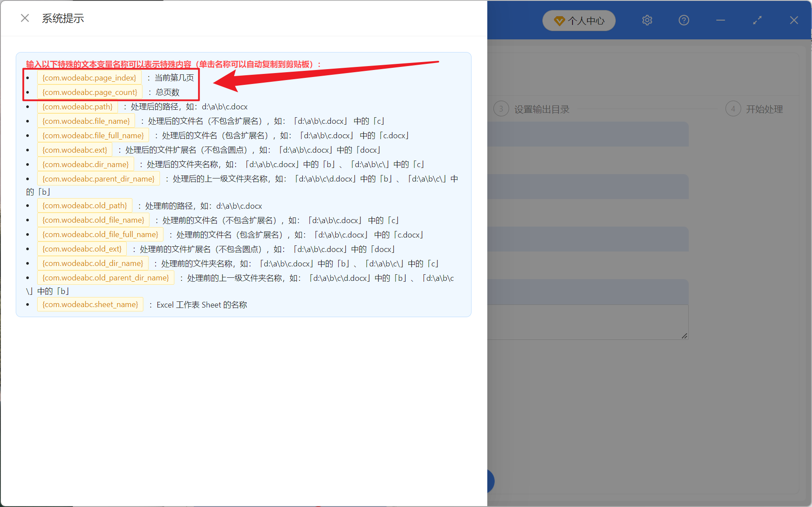
Task: Copy {com.wodeabc.ext} variable
Action: (x=75, y=150)
